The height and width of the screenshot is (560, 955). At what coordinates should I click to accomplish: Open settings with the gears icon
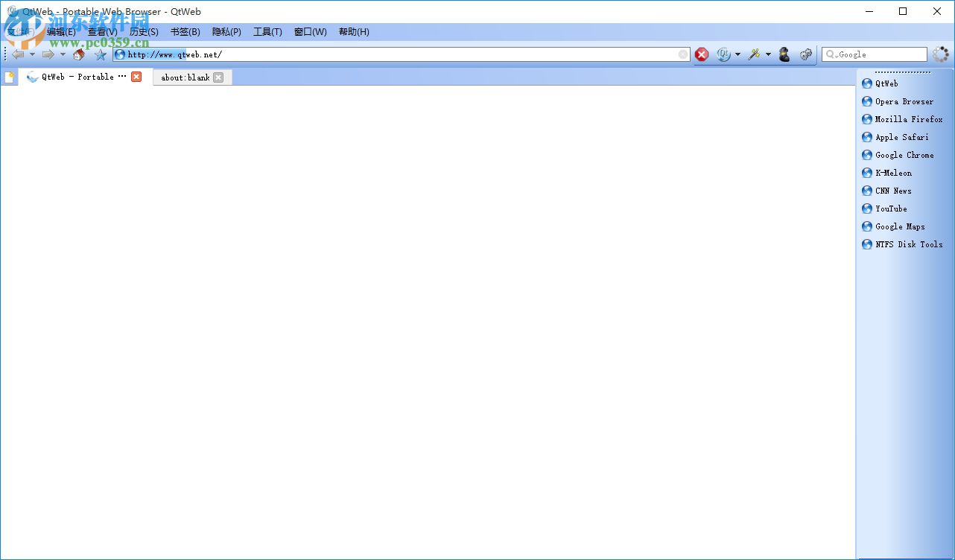805,54
